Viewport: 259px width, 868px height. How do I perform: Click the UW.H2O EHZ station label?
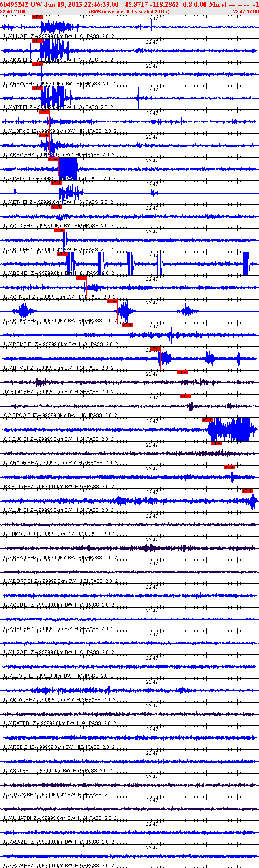click(19, 652)
